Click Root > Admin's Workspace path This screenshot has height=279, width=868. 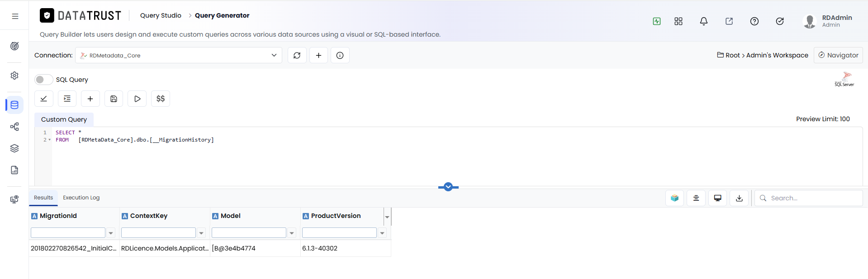coord(763,55)
